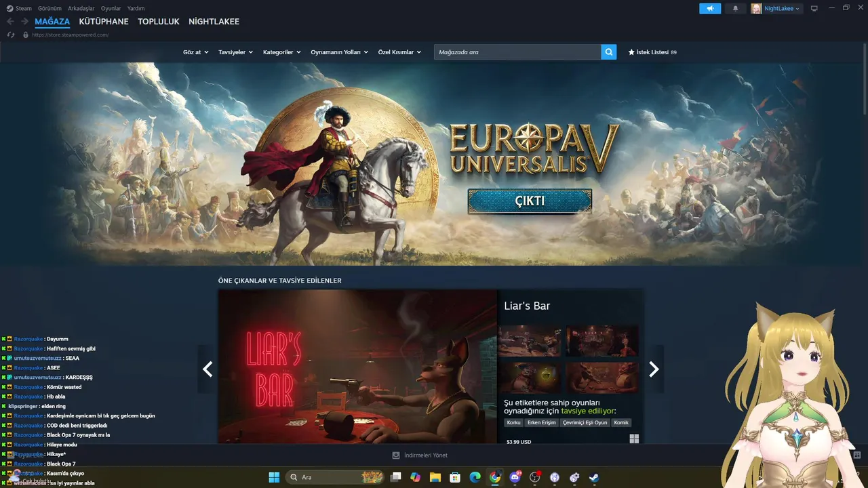Click the wishlist star icon
Screen dimensions: 868x488
[631, 52]
